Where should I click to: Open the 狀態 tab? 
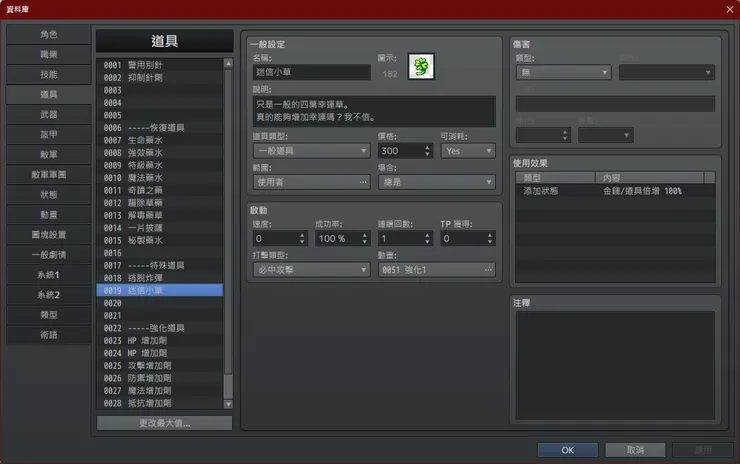point(49,195)
